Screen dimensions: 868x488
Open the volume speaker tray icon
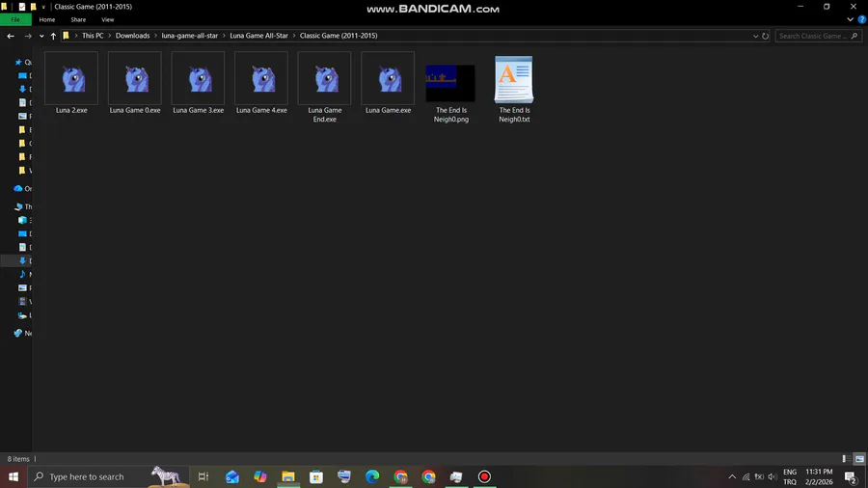coord(773,476)
